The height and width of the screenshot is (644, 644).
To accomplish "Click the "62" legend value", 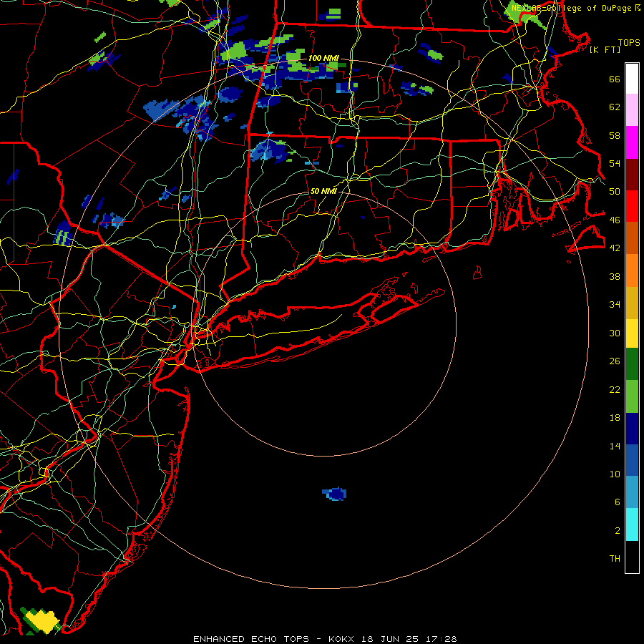I will pos(615,107).
